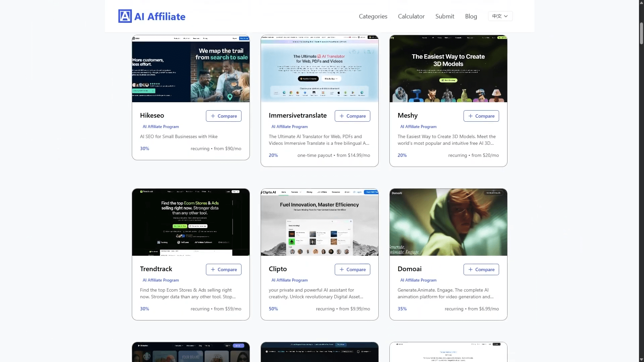Click the page's vertical scrollbar thumb
Viewport: 644px width, 362px height.
click(641, 34)
